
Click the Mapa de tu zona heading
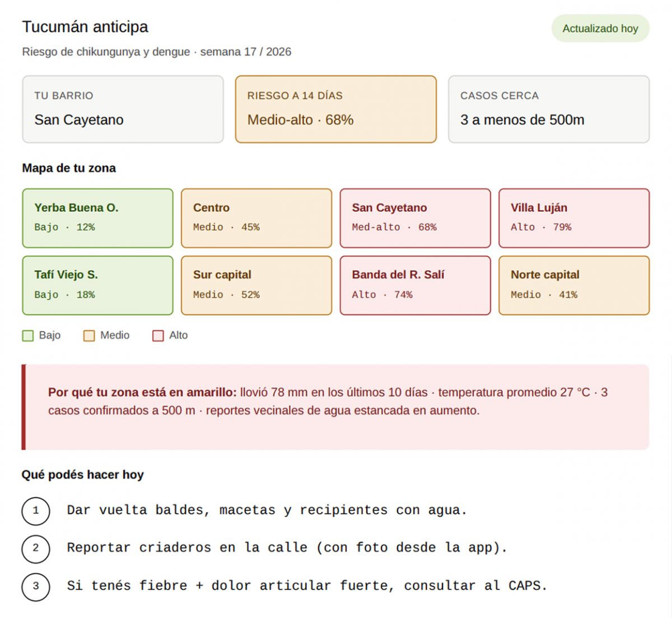69,168
